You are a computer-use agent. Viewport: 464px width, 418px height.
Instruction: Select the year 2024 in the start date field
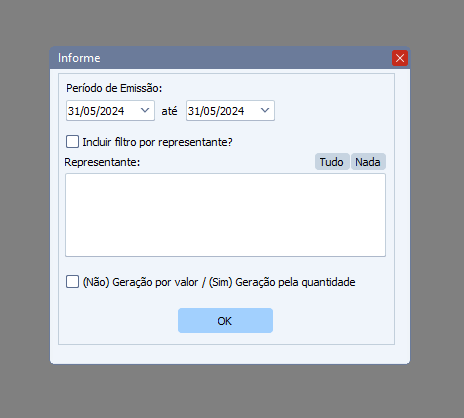pos(112,111)
